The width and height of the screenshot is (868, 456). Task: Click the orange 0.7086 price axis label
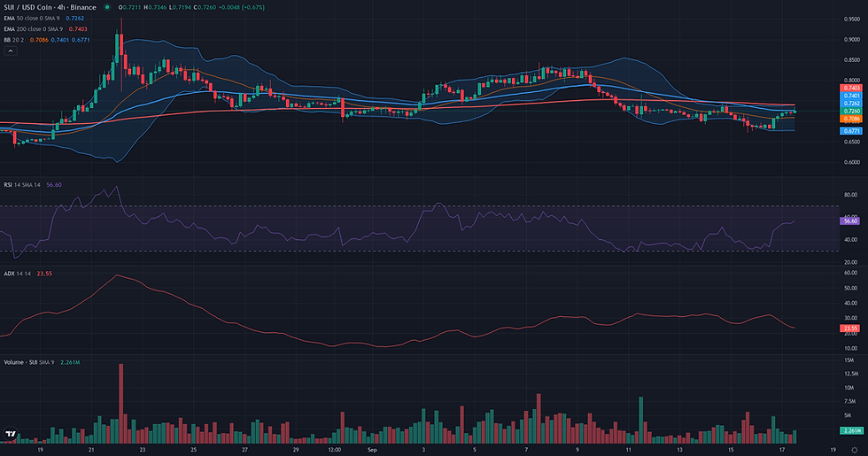coord(851,119)
